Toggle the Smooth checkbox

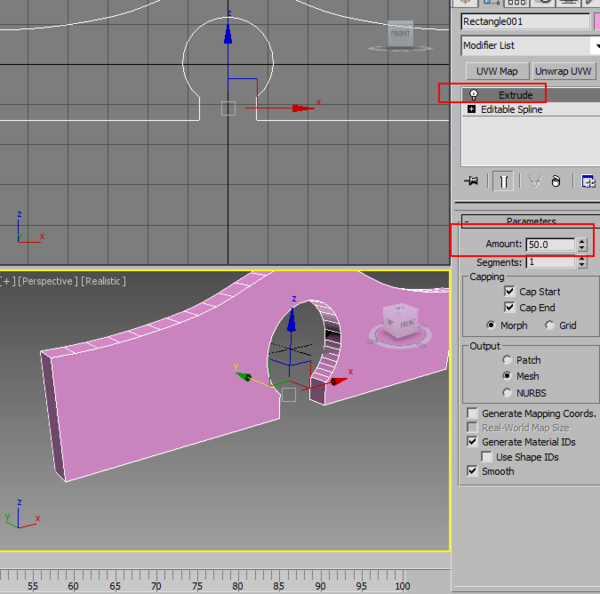pos(473,471)
